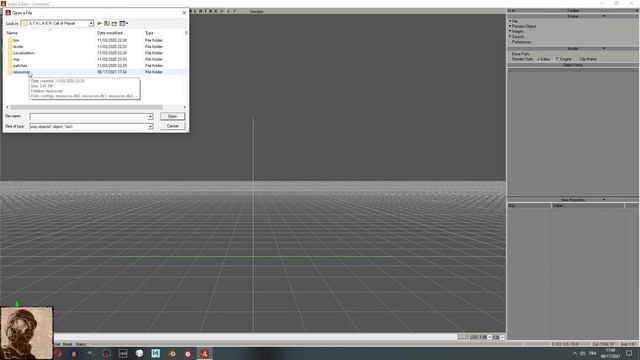
Task: Expand the File menu in Scene panel
Action: pos(514,21)
